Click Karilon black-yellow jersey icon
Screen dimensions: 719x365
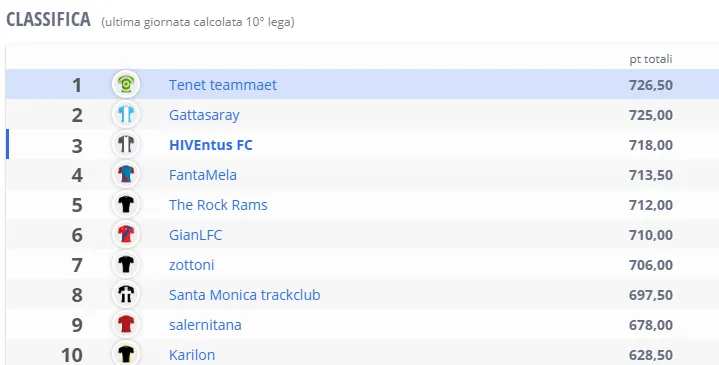click(126, 354)
